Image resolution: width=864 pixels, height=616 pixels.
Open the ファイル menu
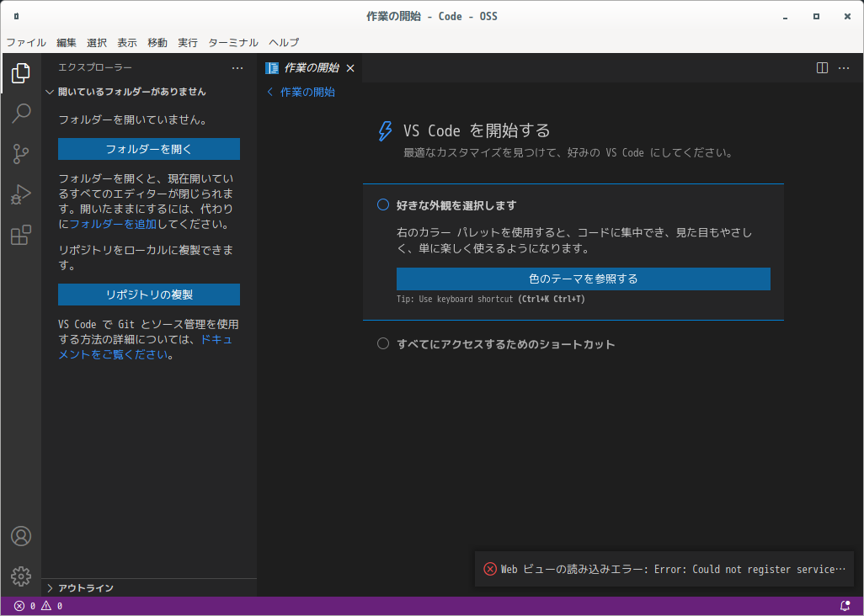pos(26,42)
